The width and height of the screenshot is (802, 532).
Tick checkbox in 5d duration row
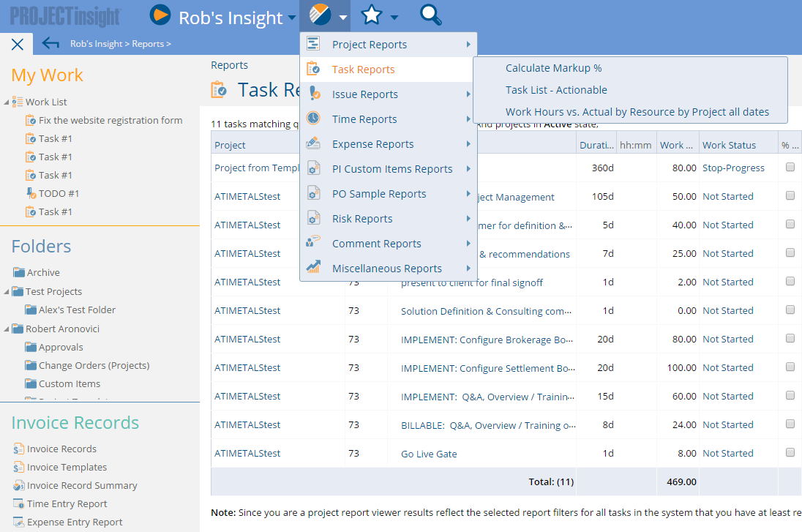[790, 224]
